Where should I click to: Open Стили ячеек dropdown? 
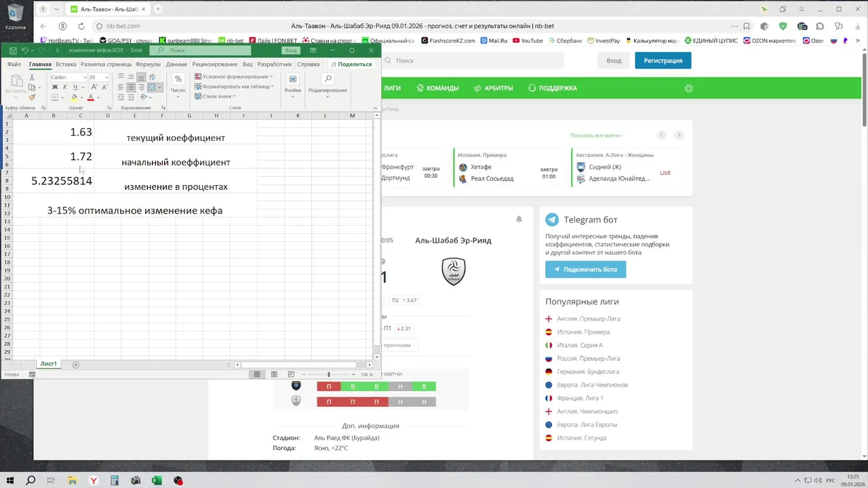click(x=214, y=96)
